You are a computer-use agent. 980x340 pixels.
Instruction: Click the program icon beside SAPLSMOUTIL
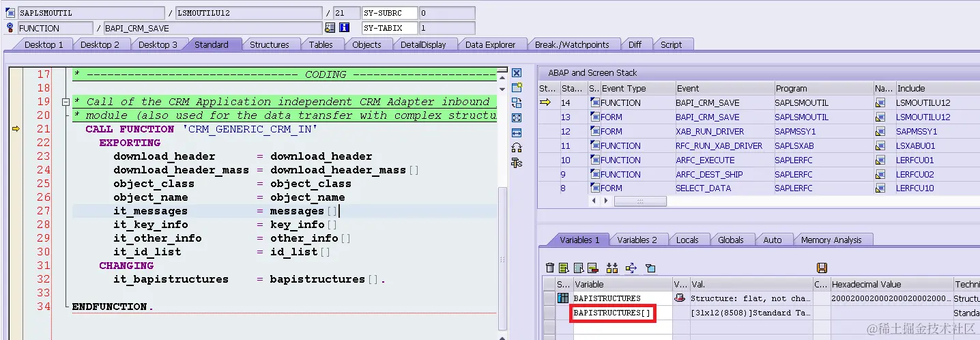(x=10, y=13)
